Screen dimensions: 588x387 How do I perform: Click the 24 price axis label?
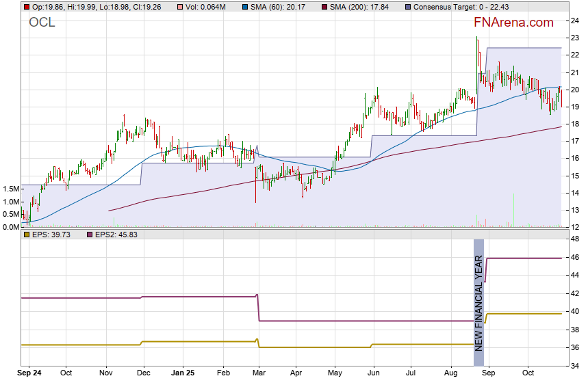(x=576, y=21)
